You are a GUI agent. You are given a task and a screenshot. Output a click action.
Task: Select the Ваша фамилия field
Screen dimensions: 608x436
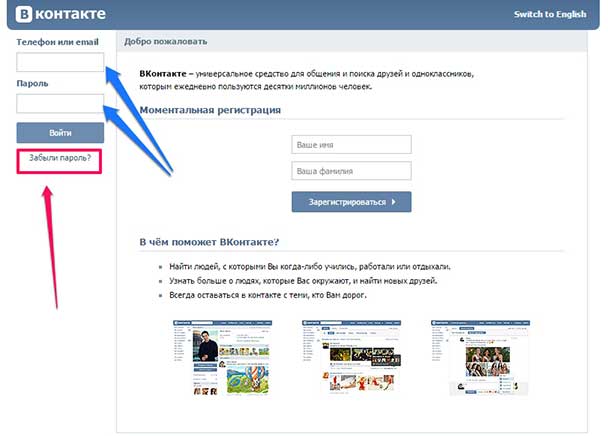[351, 171]
